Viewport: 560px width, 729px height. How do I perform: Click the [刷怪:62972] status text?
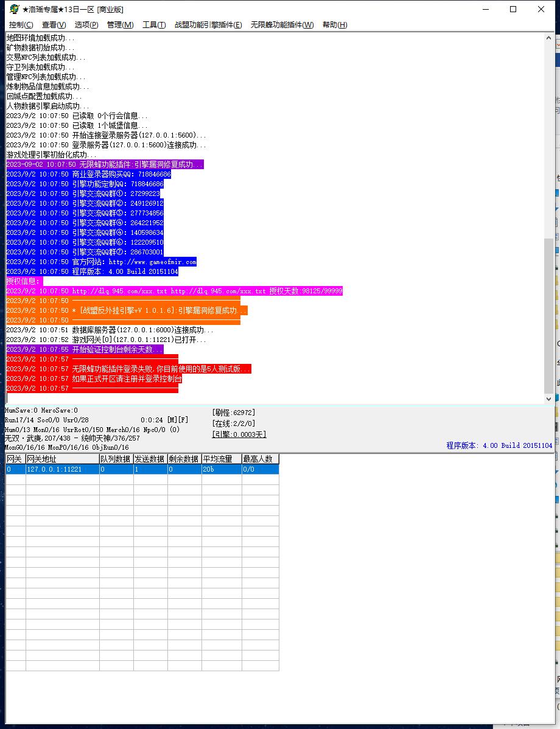[x=234, y=413]
